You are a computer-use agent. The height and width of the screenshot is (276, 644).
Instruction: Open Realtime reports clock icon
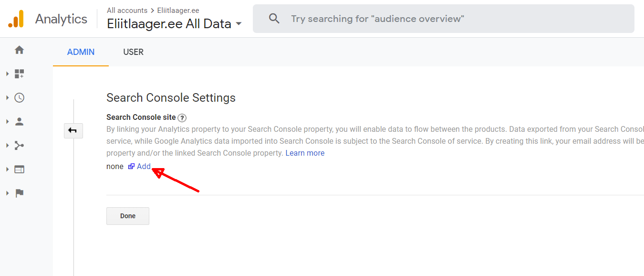tap(19, 98)
